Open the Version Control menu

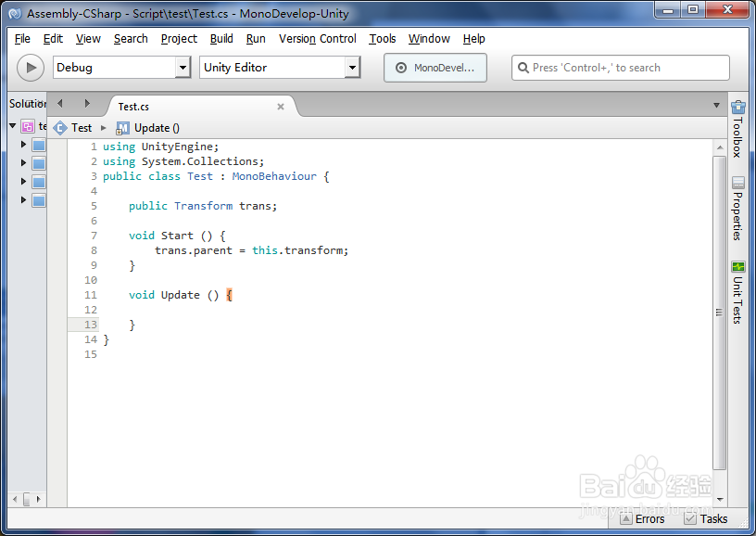click(x=317, y=39)
